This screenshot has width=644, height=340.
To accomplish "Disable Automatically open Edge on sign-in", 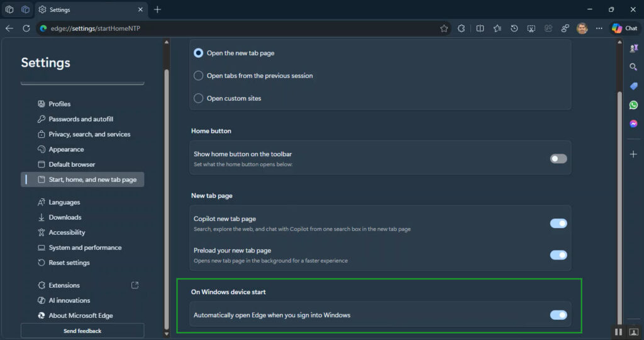I will [x=558, y=315].
